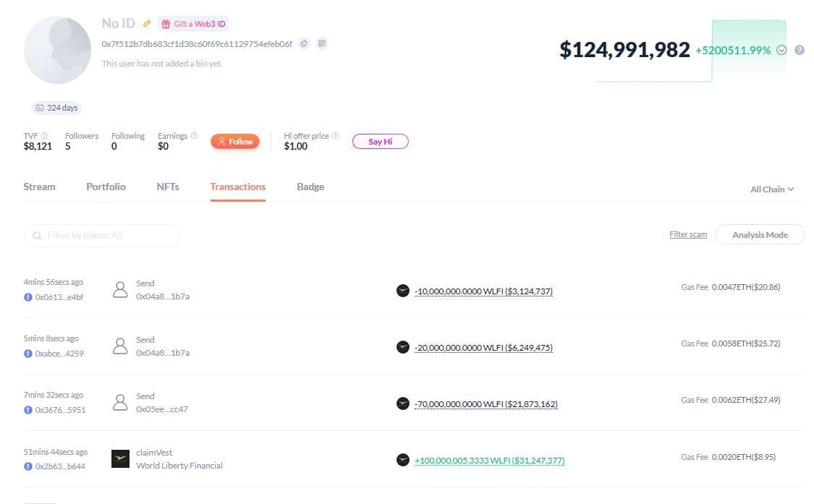Toggle Analysis Mode

760,234
